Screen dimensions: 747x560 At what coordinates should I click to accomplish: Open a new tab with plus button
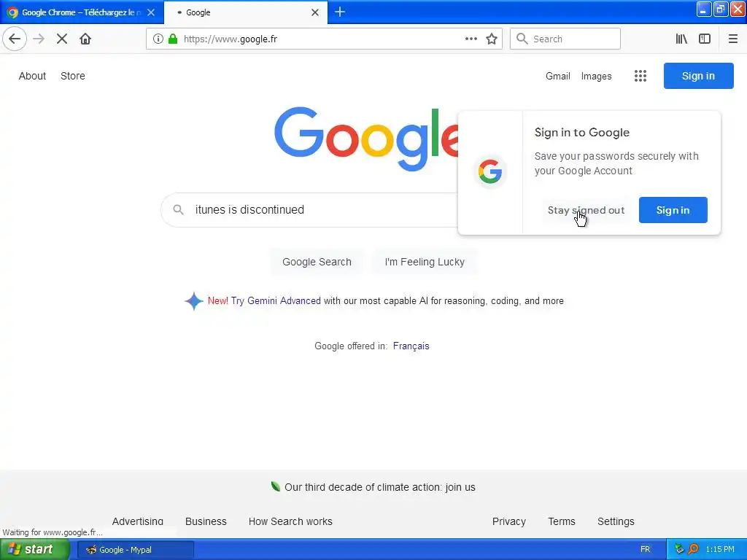pos(340,12)
